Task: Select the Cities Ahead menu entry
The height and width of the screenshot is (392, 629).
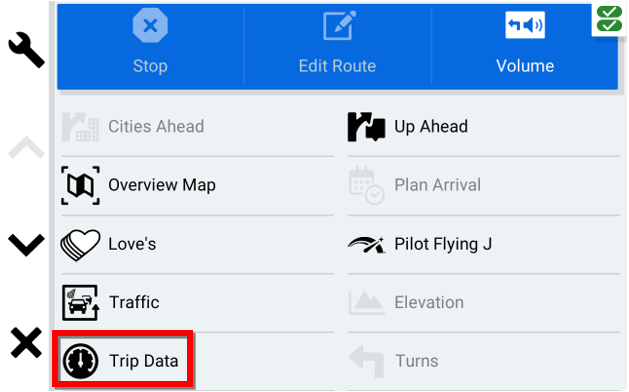Action: pos(197,127)
